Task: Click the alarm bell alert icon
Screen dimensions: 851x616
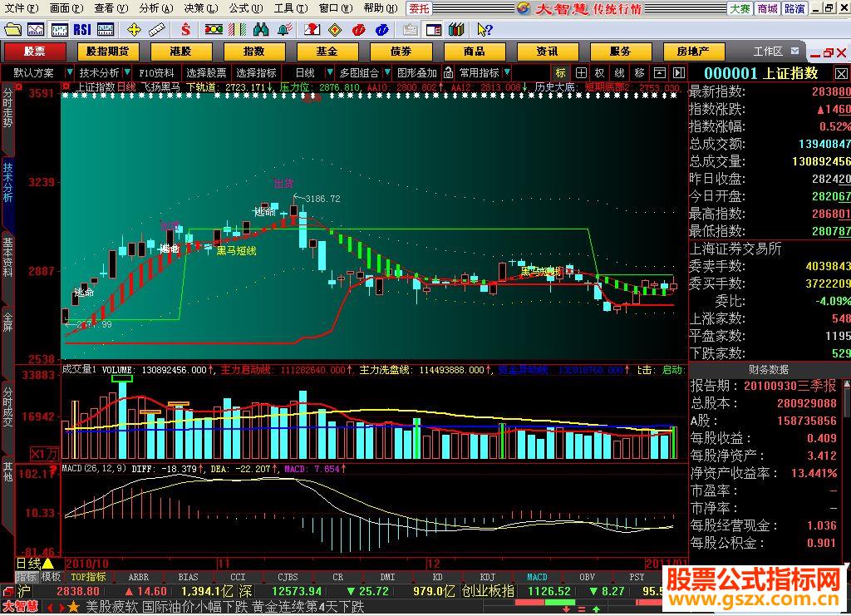Action: [x=285, y=29]
